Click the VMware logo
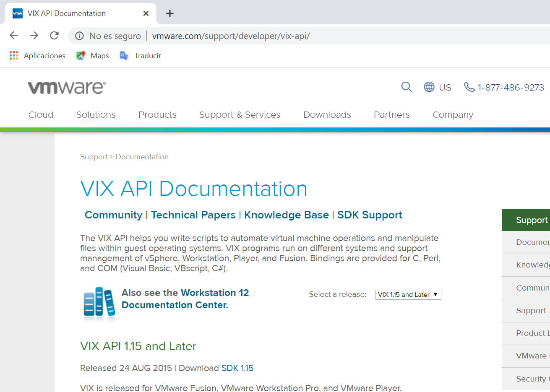This screenshot has height=392, width=550. click(67, 88)
